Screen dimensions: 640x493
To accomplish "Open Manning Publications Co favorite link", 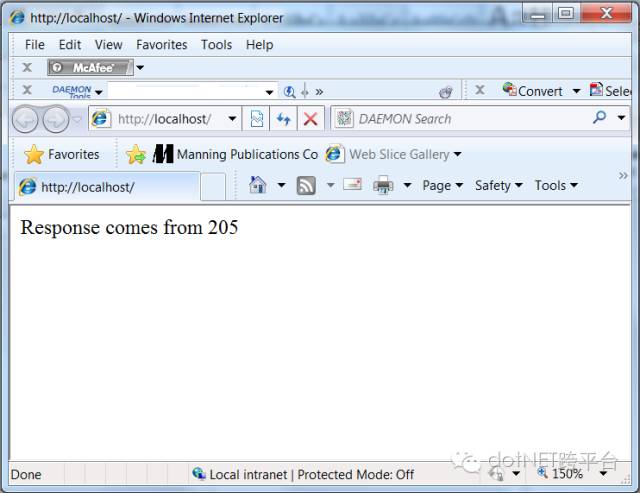I will [x=235, y=154].
